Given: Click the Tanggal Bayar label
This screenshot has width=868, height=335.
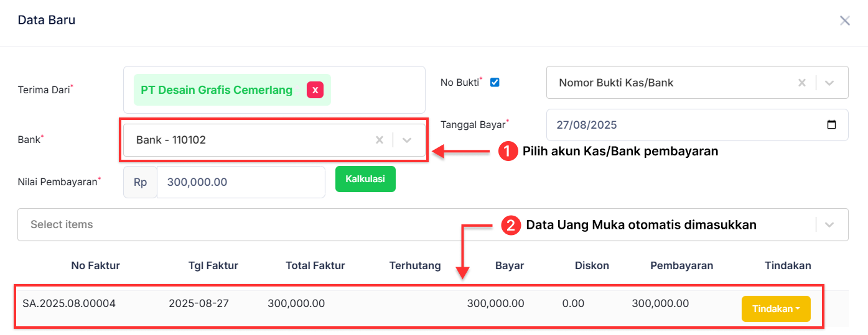Looking at the screenshot, I should tap(475, 124).
